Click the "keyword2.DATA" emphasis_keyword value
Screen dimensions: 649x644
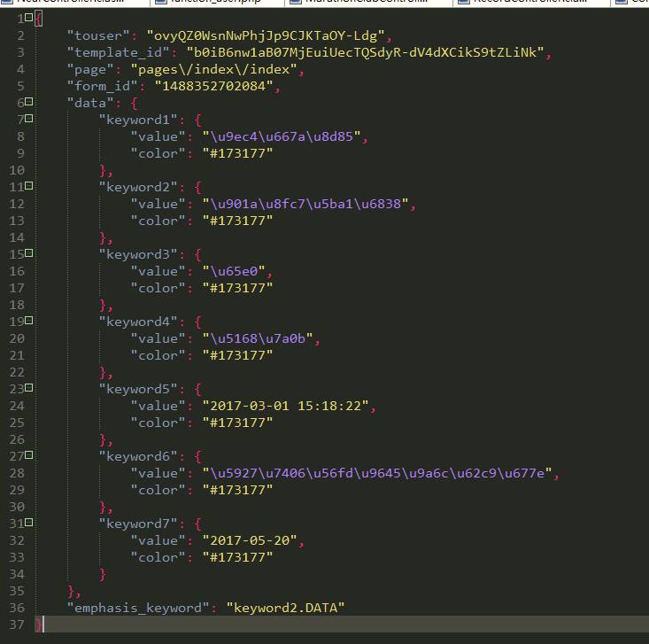click(x=285, y=608)
